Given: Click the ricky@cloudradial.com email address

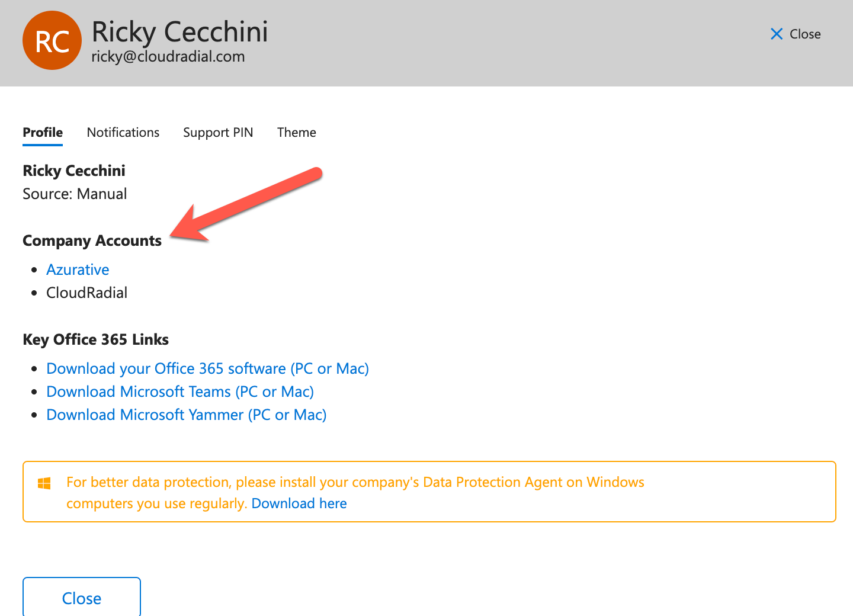Looking at the screenshot, I should [168, 56].
